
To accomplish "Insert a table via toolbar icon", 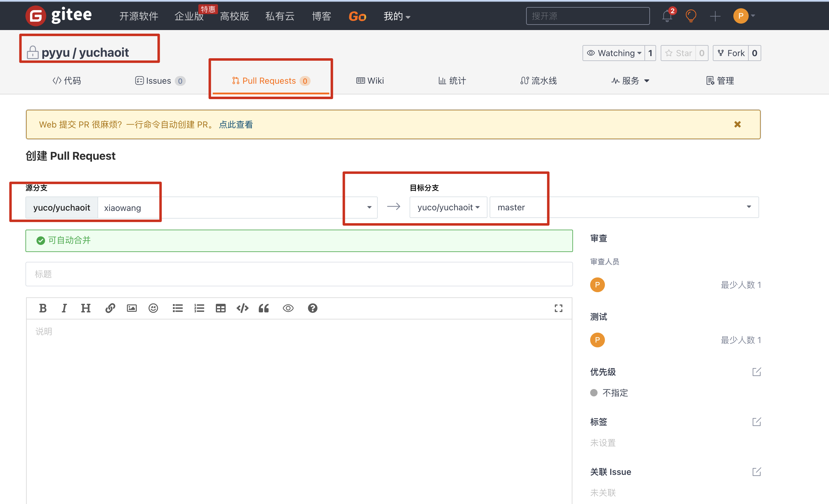I will pos(220,308).
